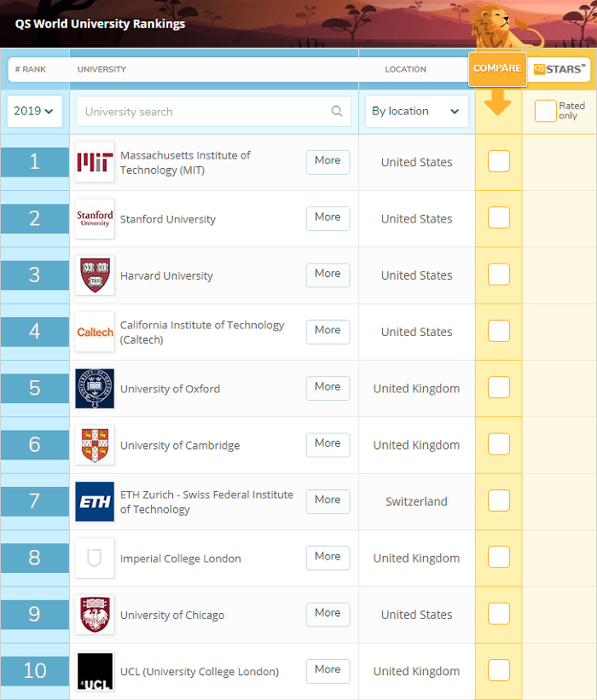This screenshot has height=700, width=597.
Task: Tick compare checkbox for Harvard University
Action: point(499,274)
